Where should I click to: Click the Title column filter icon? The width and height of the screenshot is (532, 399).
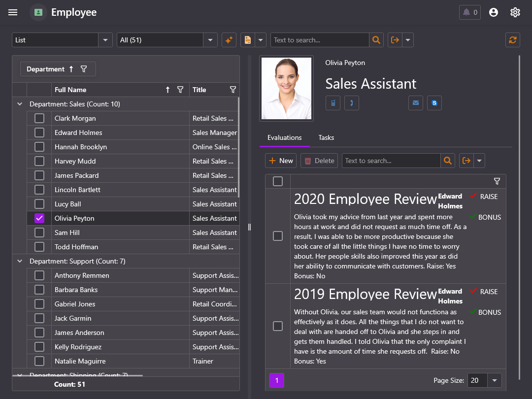(233, 90)
